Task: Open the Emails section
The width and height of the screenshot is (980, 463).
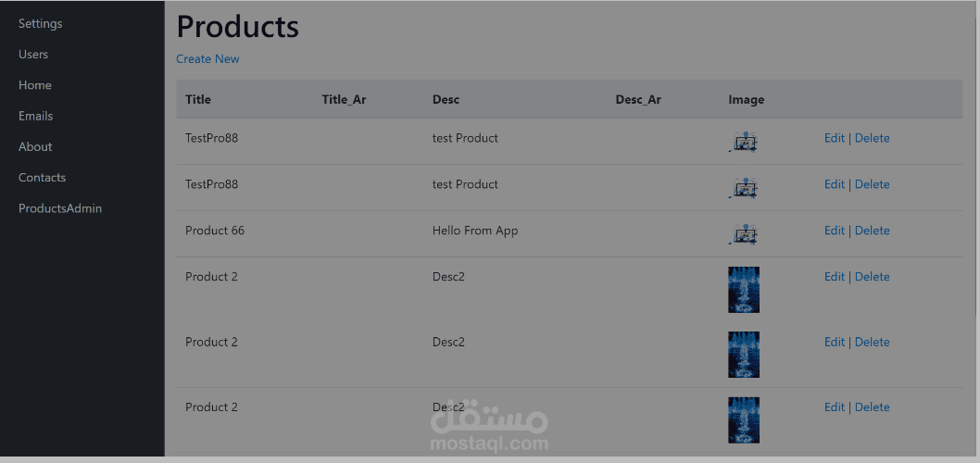Action: pos(36,116)
